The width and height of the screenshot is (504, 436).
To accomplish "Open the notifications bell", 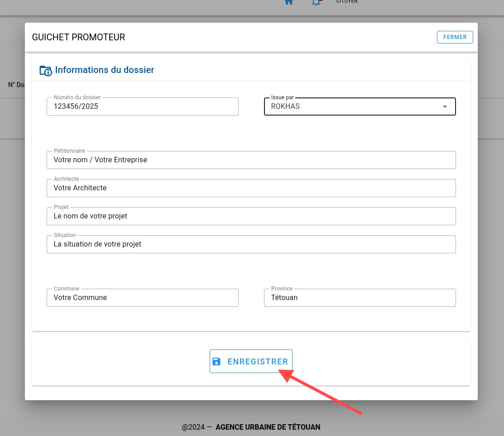I will coord(317,2).
